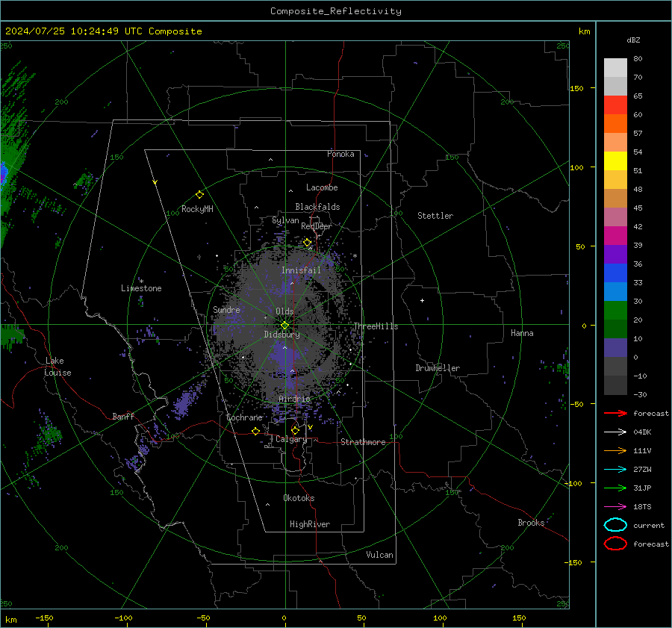Image resolution: width=672 pixels, height=628 pixels.
Task: Click the Vulcan city label
Action: point(379,554)
